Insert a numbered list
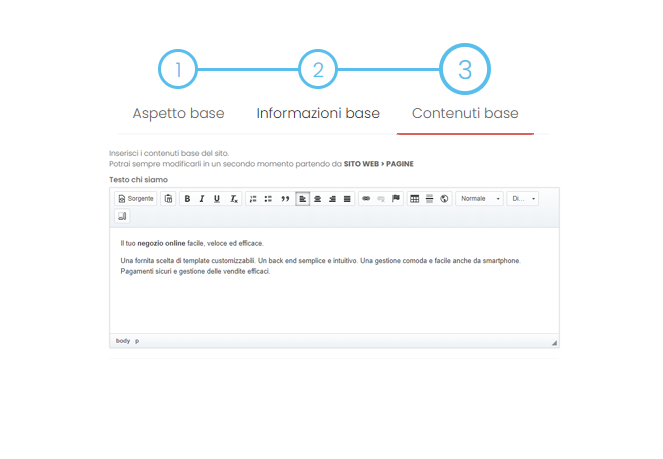This screenshot has width=663, height=459. point(253,199)
